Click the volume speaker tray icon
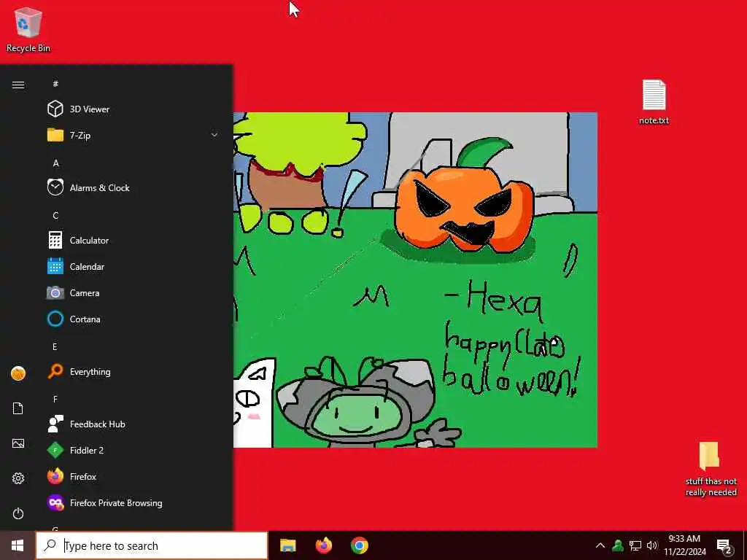The image size is (747, 560). (652, 545)
